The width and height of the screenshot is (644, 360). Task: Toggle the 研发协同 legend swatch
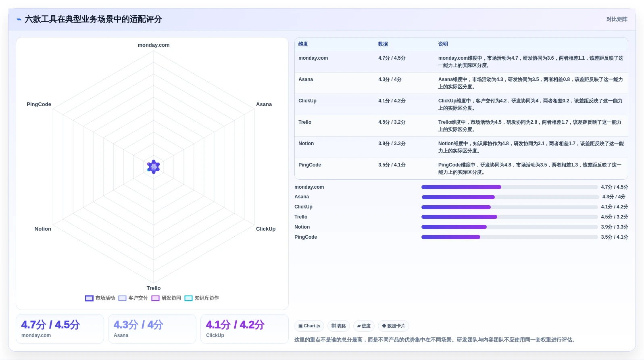(155, 298)
